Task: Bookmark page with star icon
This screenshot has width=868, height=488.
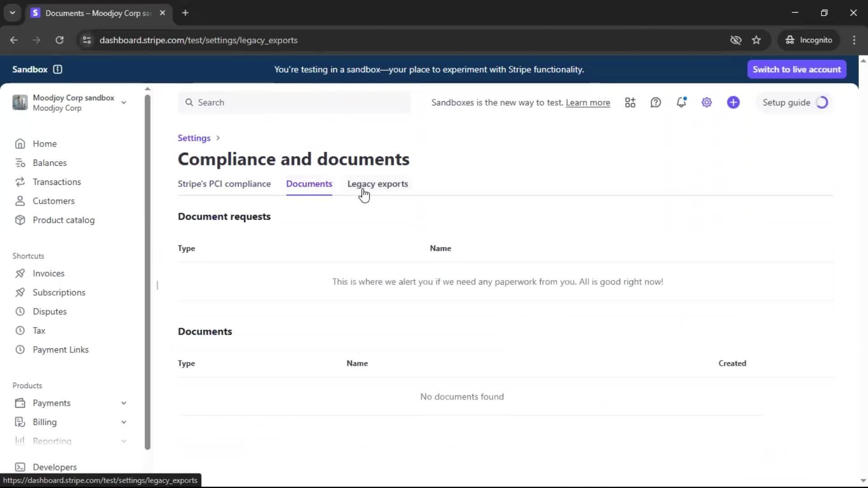Action: (x=756, y=40)
